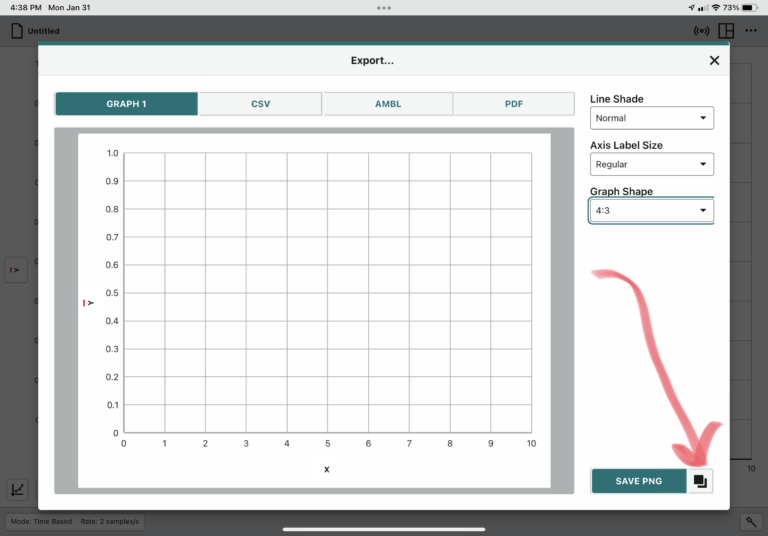Click the graph preview plot area
Viewport: 768px width, 536px height.
tap(328, 292)
